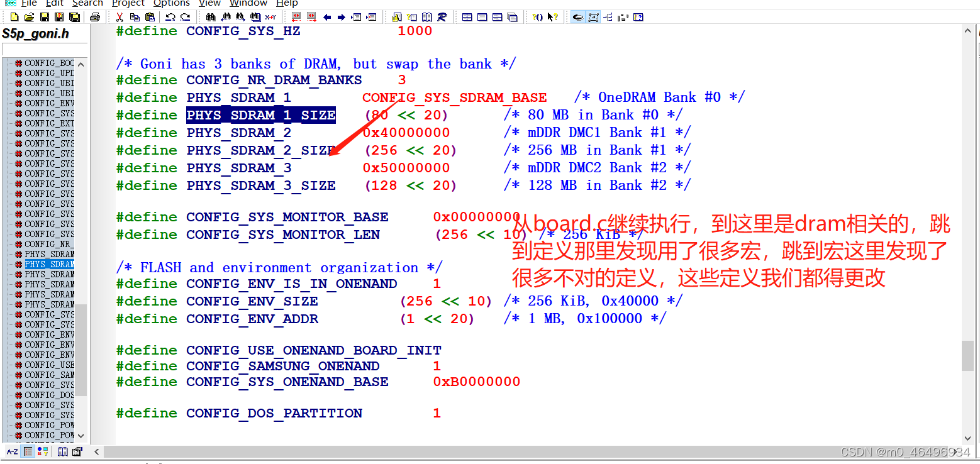The image size is (980, 464).
Task: Click the Browse Project Symbols book icon
Action: (426, 17)
